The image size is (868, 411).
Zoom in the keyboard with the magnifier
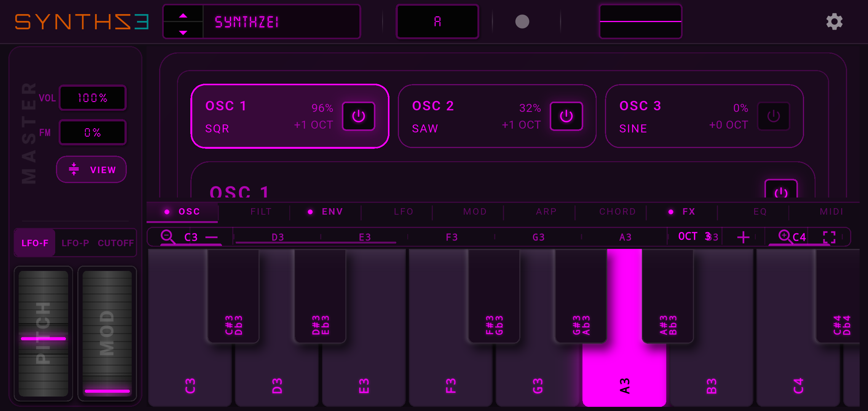coord(784,236)
